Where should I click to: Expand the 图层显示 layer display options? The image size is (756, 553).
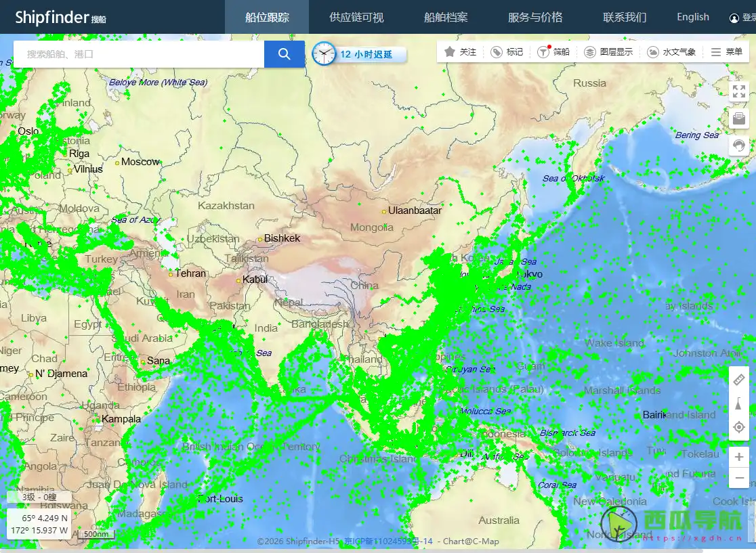point(608,52)
